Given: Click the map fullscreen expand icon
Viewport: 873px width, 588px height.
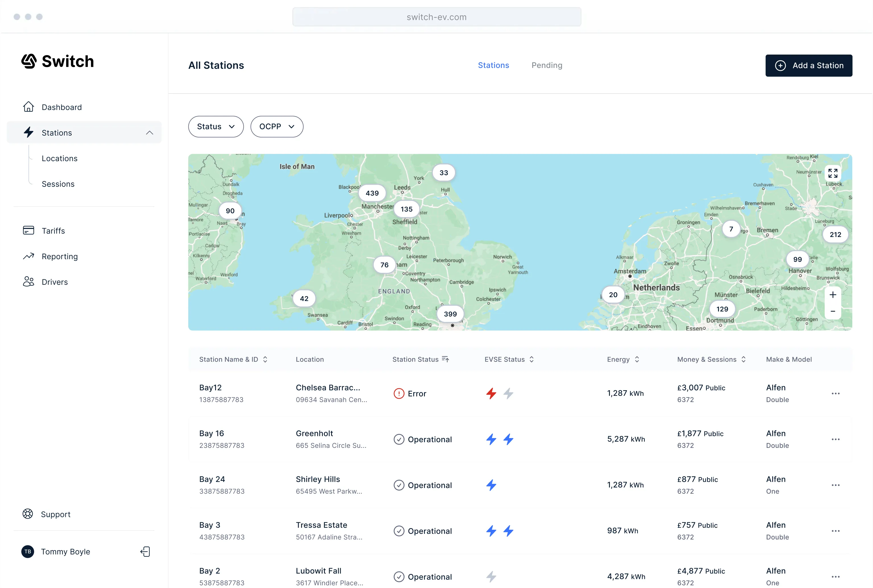Looking at the screenshot, I should pyautogui.click(x=832, y=173).
